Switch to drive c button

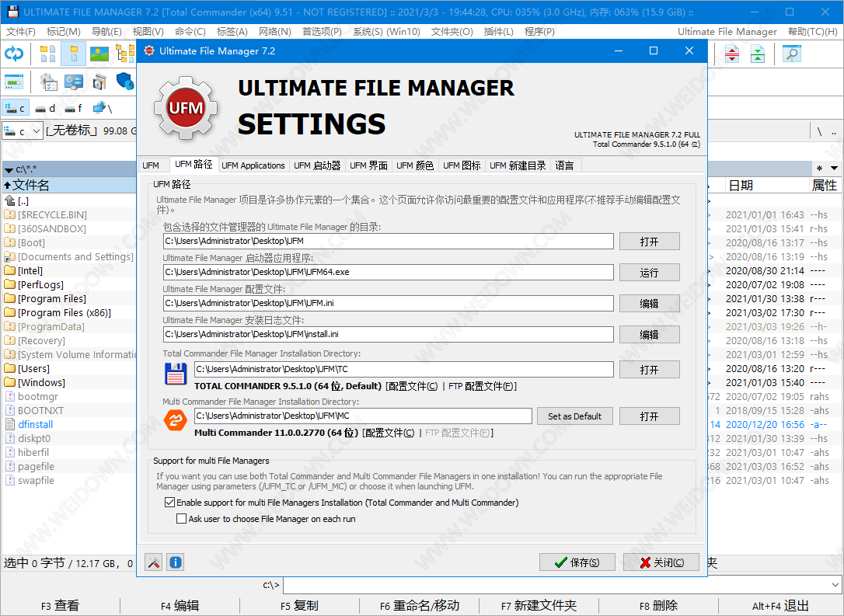coord(15,108)
